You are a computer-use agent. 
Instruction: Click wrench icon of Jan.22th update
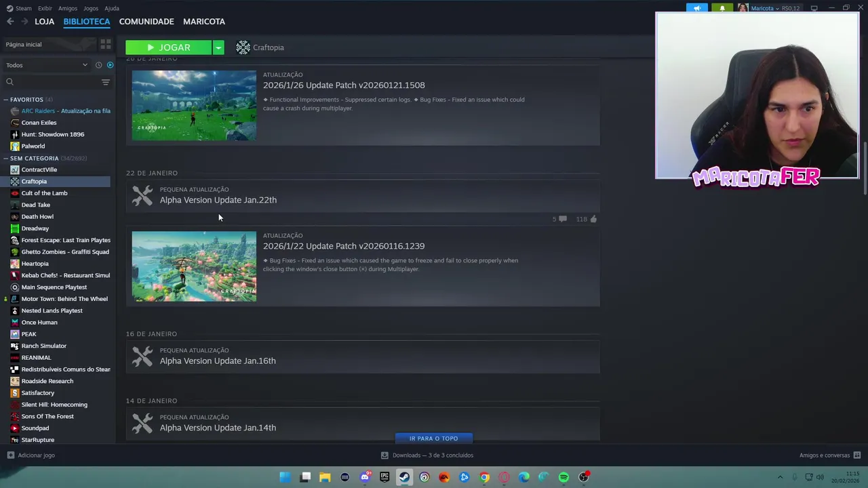(142, 195)
